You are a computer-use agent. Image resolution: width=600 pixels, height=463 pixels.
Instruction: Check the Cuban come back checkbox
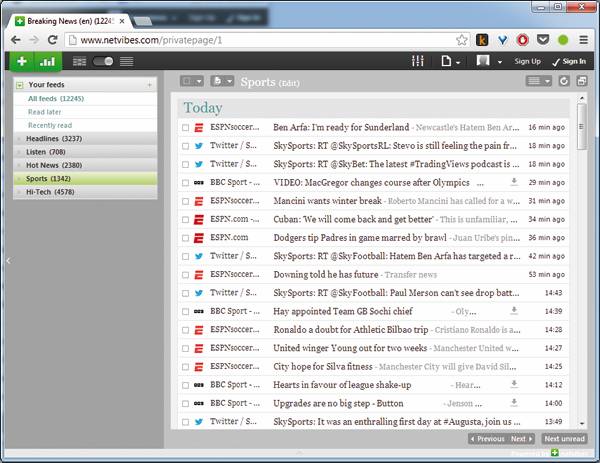(x=186, y=219)
